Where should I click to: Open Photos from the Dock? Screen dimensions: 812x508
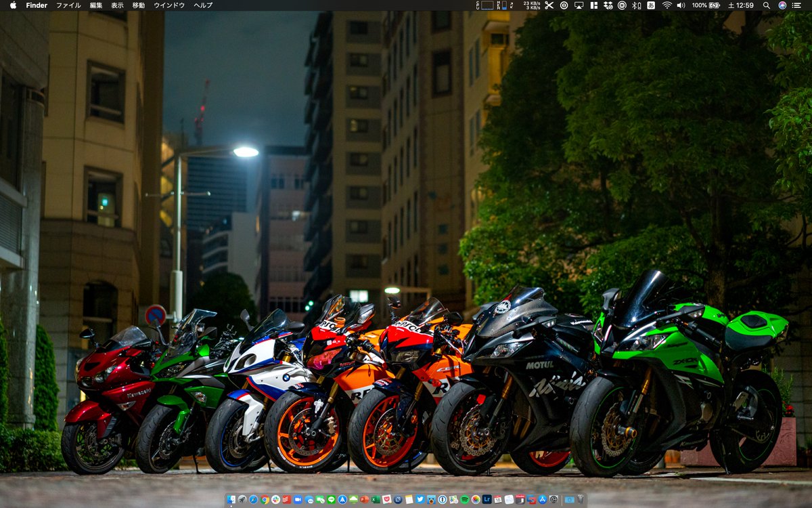click(x=476, y=499)
